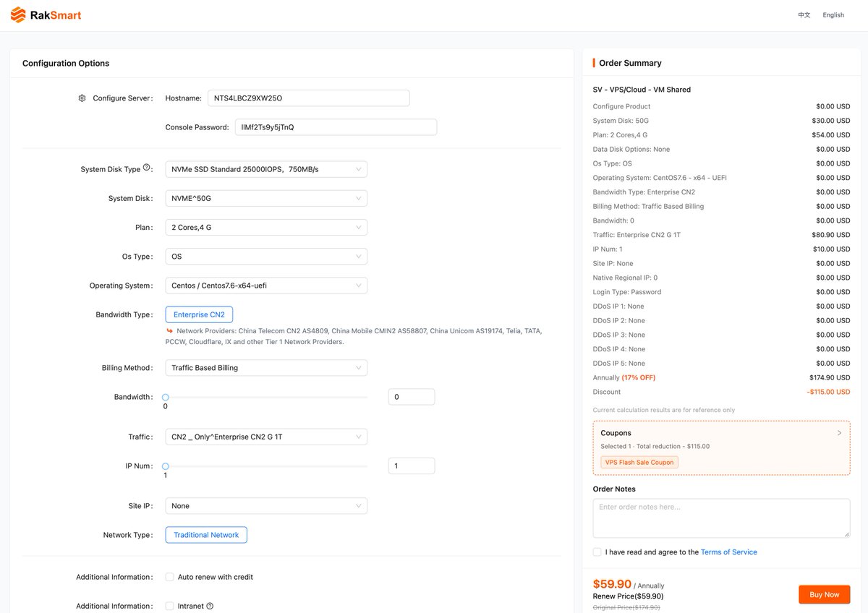Open the Billing Method dropdown
The height and width of the screenshot is (613, 868).
point(266,368)
